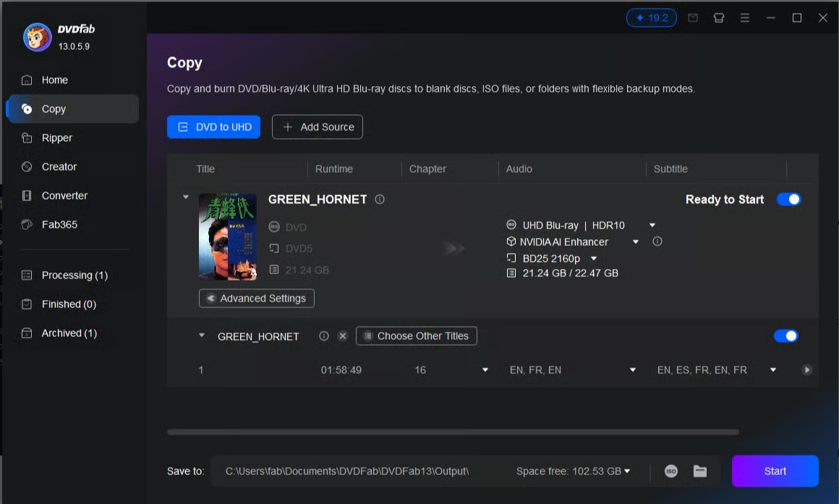Open Advanced Settings

(x=257, y=299)
